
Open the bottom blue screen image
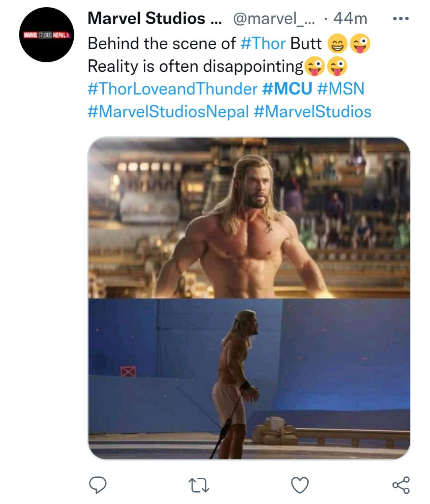249,378
